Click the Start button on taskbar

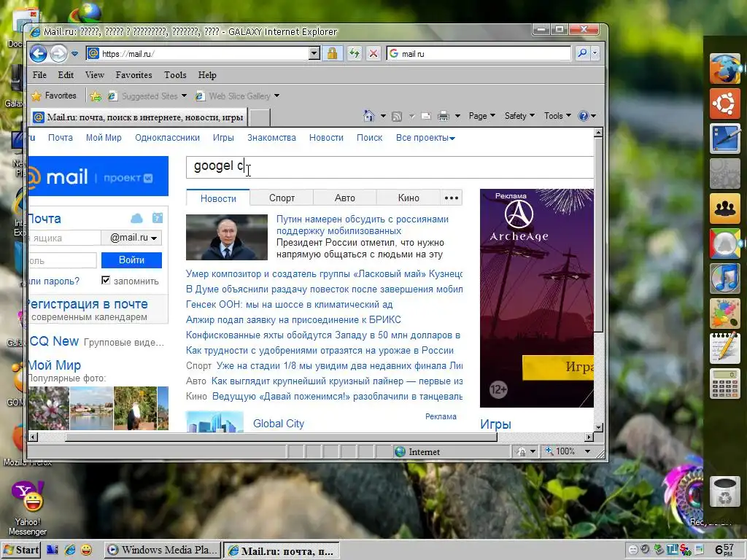[21, 550]
